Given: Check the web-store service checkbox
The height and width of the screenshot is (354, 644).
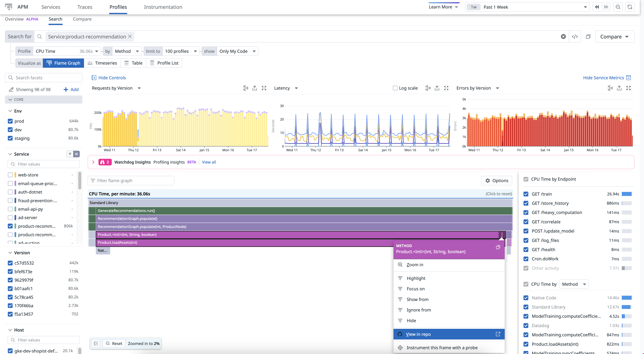Looking at the screenshot, I should point(10,175).
